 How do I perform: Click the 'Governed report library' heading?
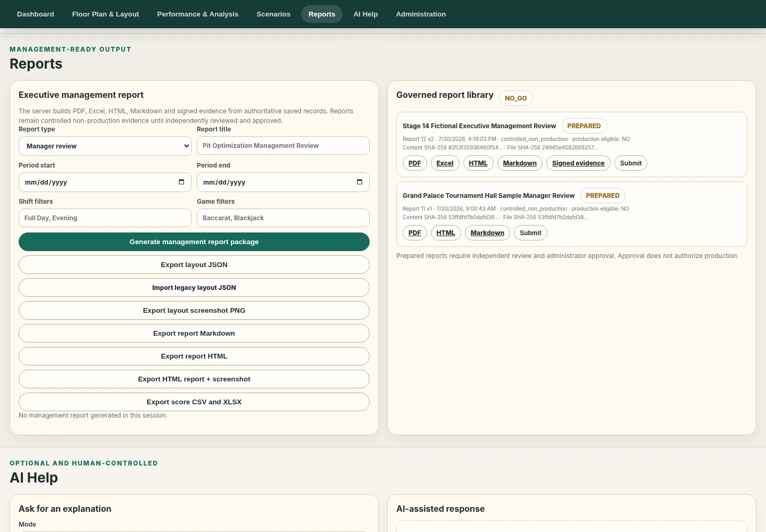coord(445,95)
